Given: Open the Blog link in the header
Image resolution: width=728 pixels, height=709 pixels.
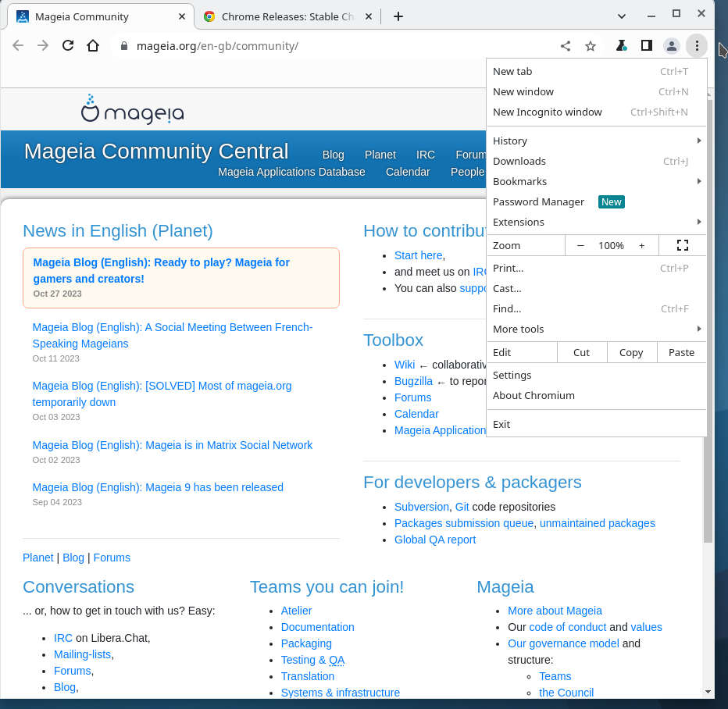Looking at the screenshot, I should point(334,155).
